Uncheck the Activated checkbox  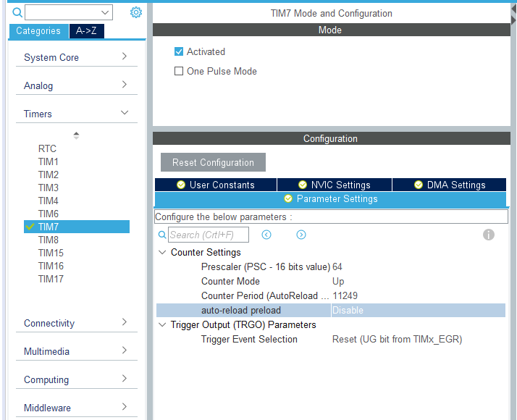[179, 51]
